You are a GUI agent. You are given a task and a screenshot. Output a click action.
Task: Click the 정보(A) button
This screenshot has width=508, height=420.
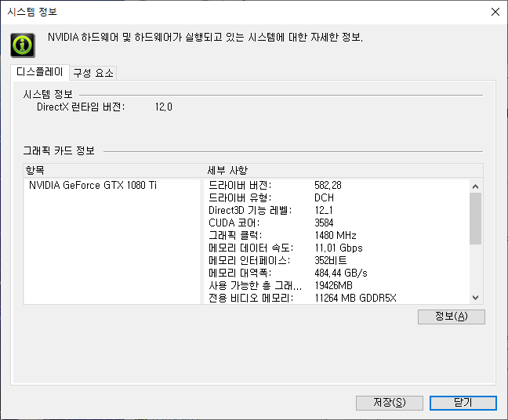coord(452,317)
